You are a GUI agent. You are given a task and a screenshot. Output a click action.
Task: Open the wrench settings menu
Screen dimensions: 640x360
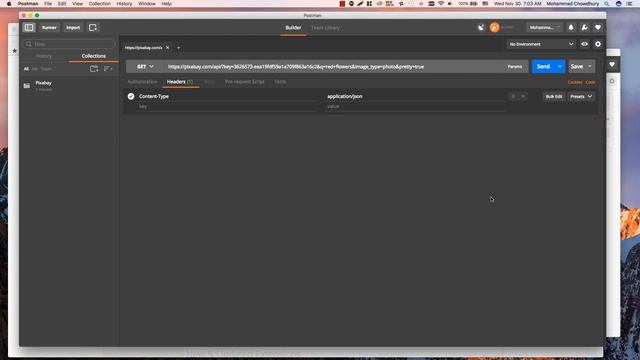point(584,27)
